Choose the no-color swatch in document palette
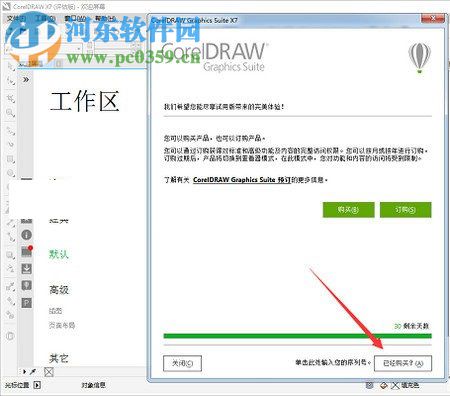The height and width of the screenshot is (396, 450). pos(49,372)
